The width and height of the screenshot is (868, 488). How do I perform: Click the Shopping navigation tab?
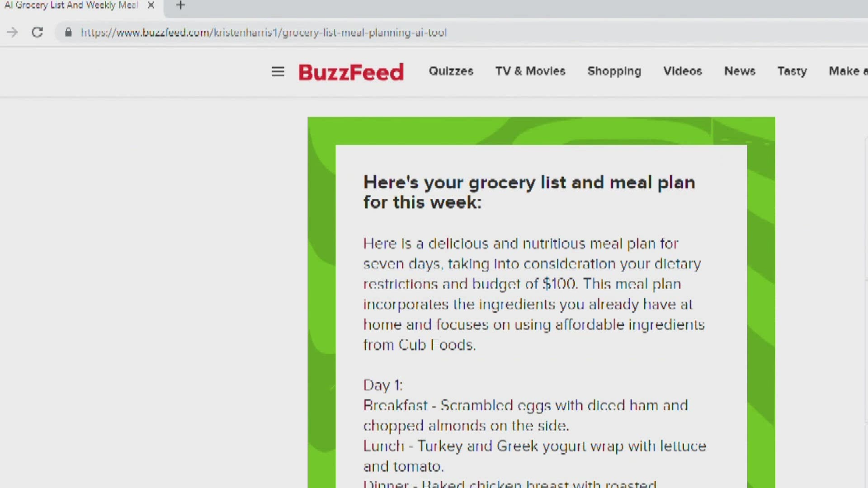[613, 71]
